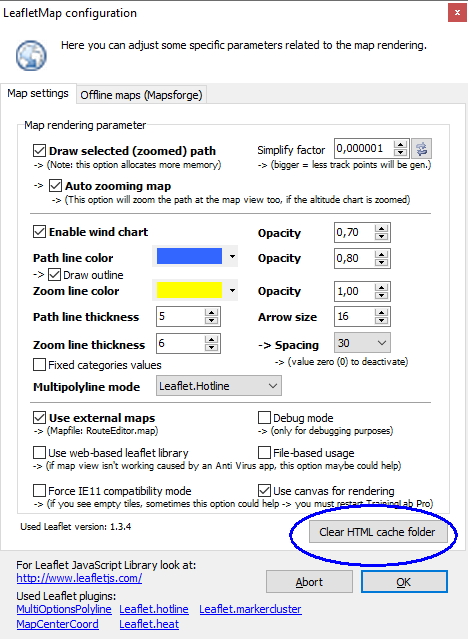Decrease Path line thickness with down arrow

[x=211, y=320]
